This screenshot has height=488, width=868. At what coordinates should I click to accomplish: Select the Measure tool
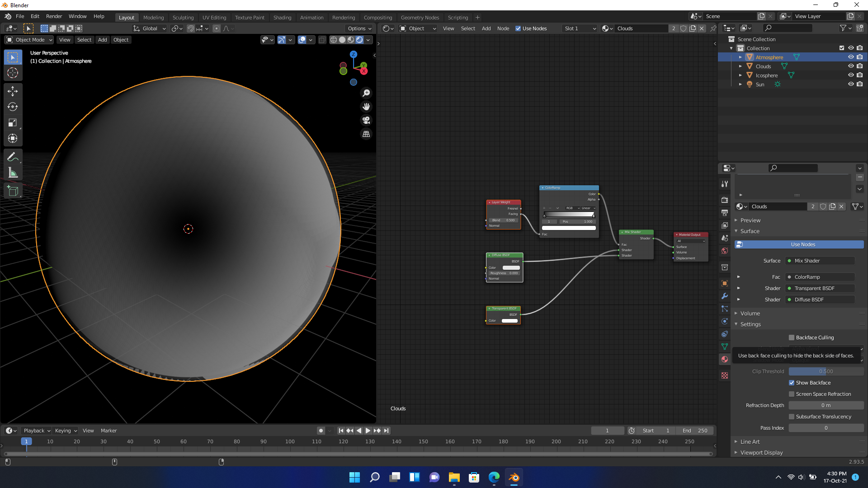click(x=13, y=173)
